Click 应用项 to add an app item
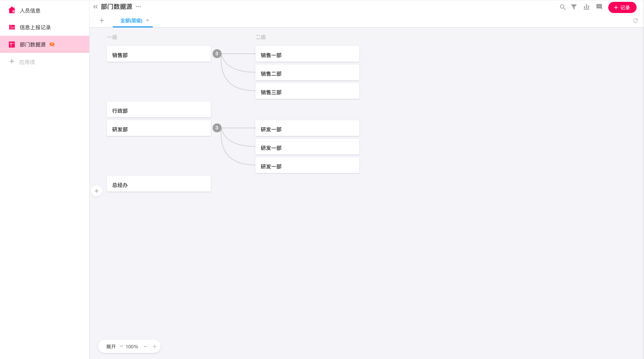 [x=26, y=62]
